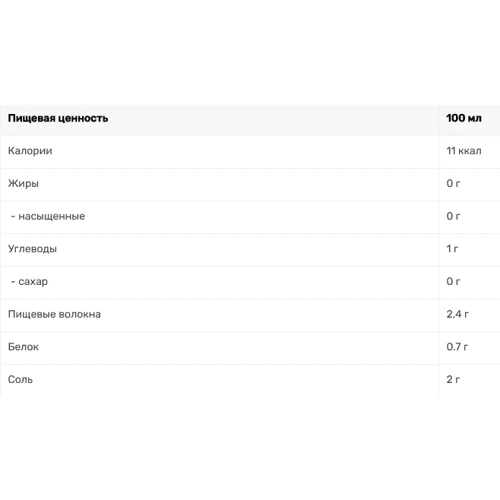
Task: Click the 'Углеводы' row label
Action: (x=32, y=249)
